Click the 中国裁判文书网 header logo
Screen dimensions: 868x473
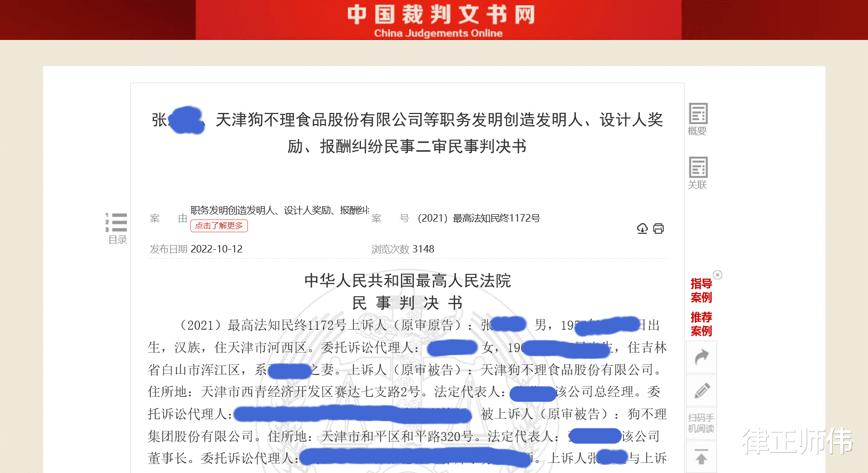click(440, 14)
